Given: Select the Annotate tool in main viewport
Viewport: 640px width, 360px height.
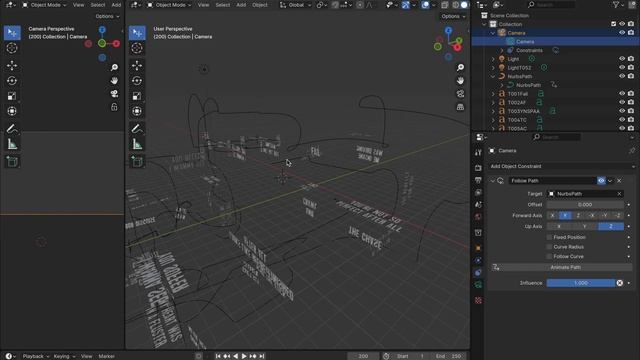Looking at the screenshot, I should pyautogui.click(x=137, y=129).
